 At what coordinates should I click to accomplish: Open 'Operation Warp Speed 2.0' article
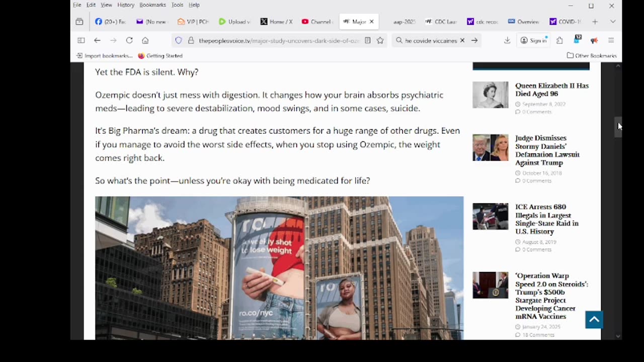pos(551,296)
